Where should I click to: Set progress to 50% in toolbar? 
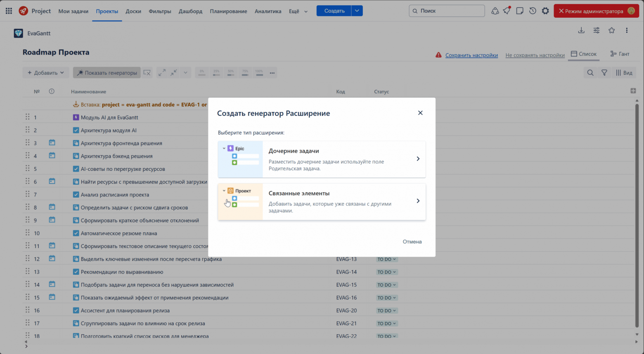point(231,73)
